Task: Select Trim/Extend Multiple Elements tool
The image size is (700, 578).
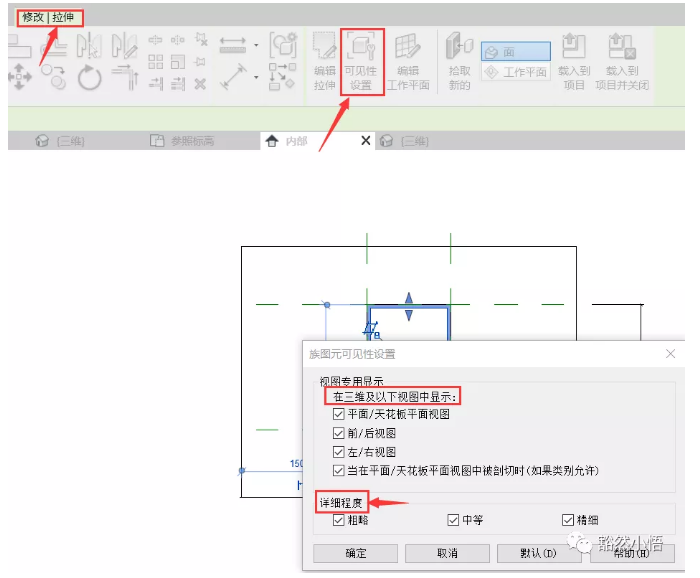Action: click(178, 83)
